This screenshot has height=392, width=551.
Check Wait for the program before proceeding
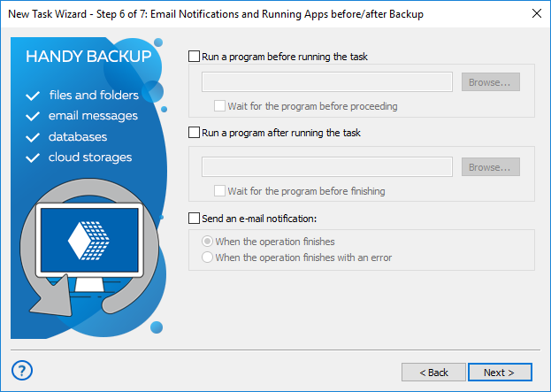click(x=220, y=106)
